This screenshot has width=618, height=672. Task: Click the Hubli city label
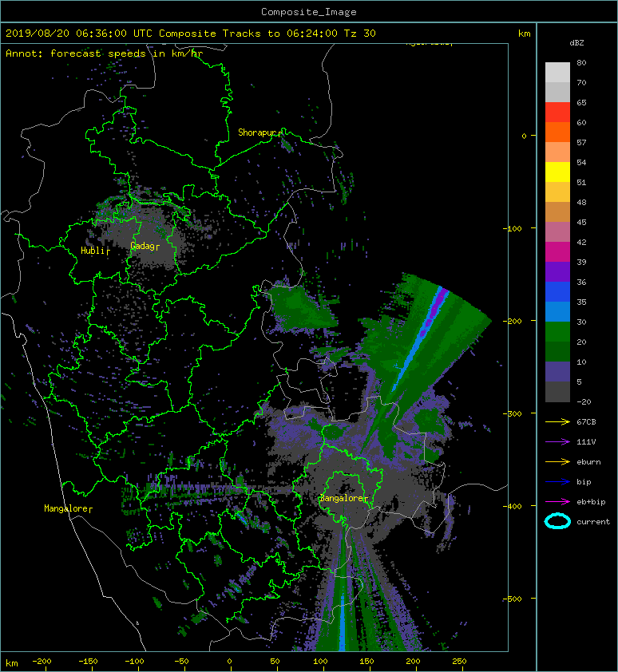click(92, 251)
